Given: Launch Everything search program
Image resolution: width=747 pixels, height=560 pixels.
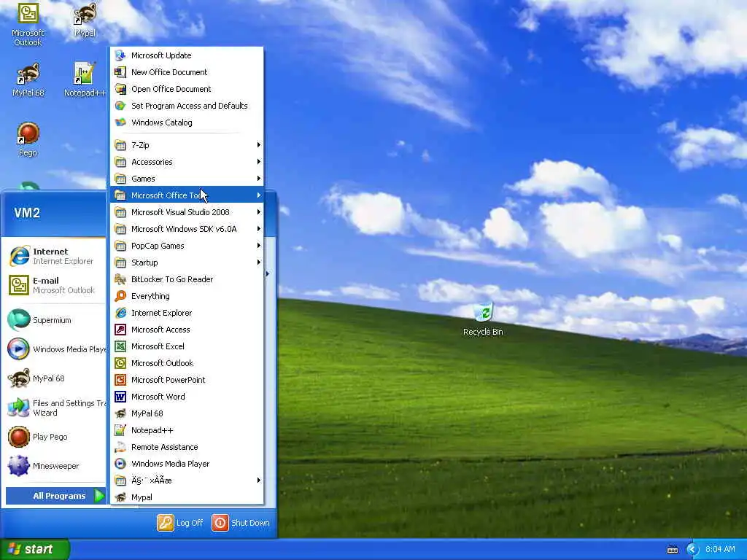Looking at the screenshot, I should [x=187, y=296].
